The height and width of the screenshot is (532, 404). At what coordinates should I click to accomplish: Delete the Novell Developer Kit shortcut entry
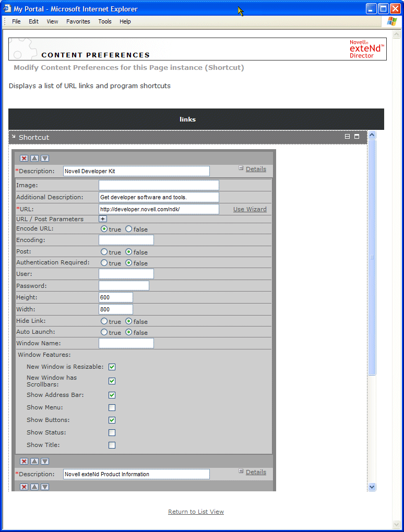pyautogui.click(x=24, y=159)
